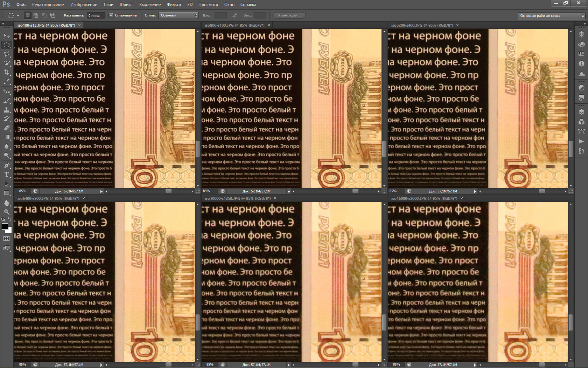Expand the Tools panel to two columns
This screenshot has width=588, height=368.
pos(3,24)
